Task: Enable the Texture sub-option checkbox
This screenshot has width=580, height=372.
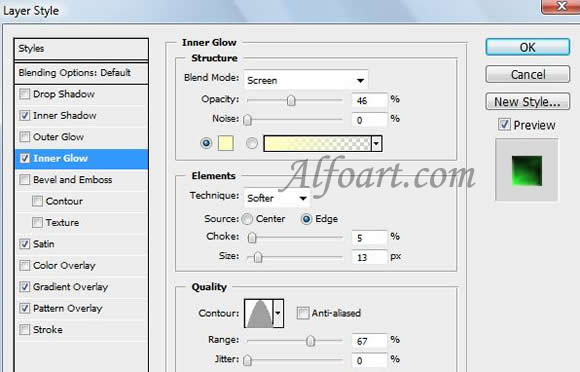Action: click(x=37, y=223)
